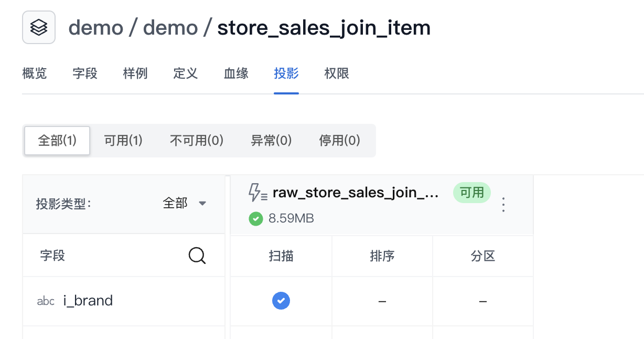Click the abc type icon for i_brand
The image size is (644, 339).
pyautogui.click(x=46, y=301)
